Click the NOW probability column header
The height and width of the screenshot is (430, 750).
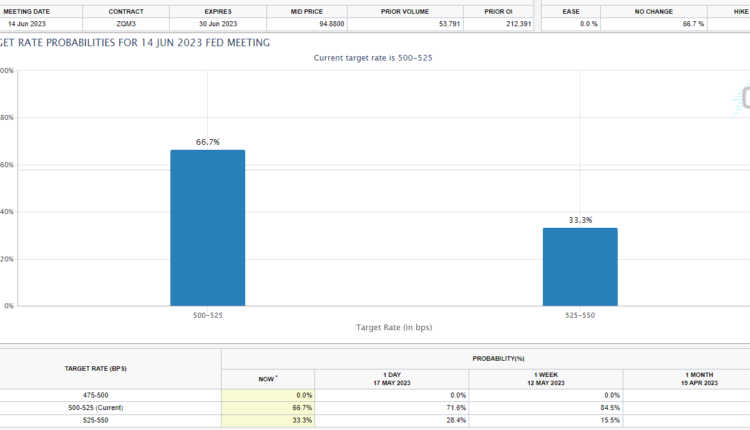pyautogui.click(x=267, y=379)
